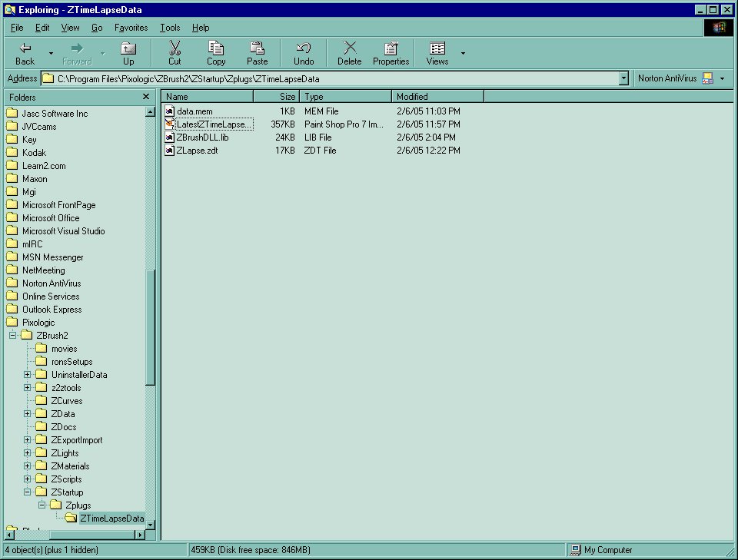
Task: Click the Back navigation icon
Action: click(x=23, y=48)
